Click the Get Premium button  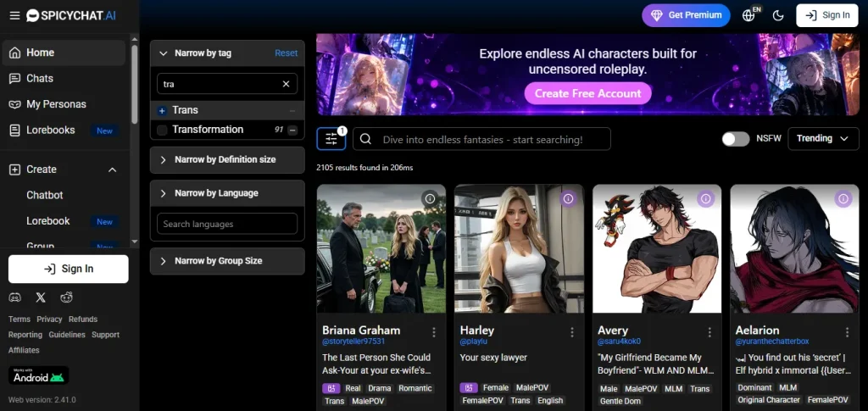tap(686, 15)
